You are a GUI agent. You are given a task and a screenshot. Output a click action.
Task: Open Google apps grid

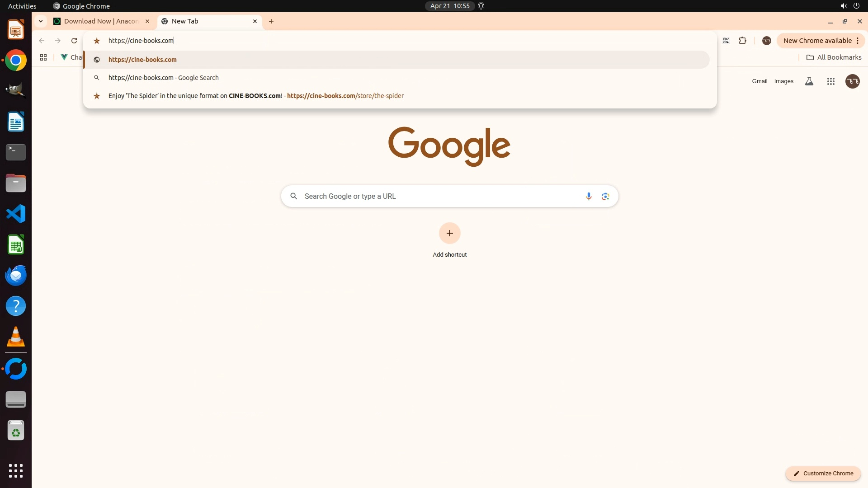point(830,81)
